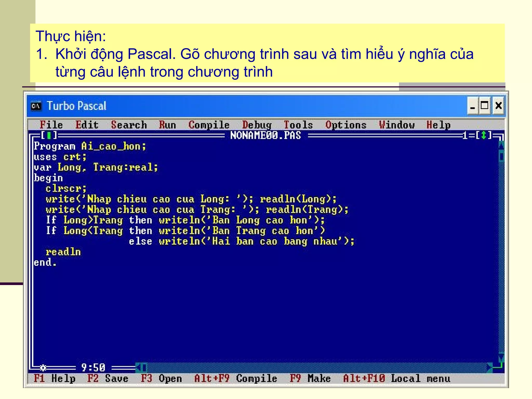Click Alt+F9 Compile in status bar
Screen dimensions: 532x399
point(236,378)
